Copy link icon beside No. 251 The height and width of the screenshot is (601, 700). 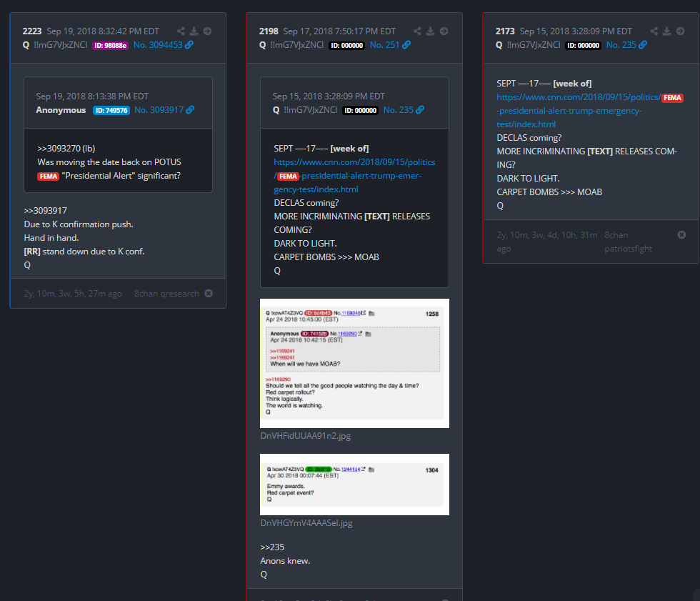pyautogui.click(x=406, y=44)
